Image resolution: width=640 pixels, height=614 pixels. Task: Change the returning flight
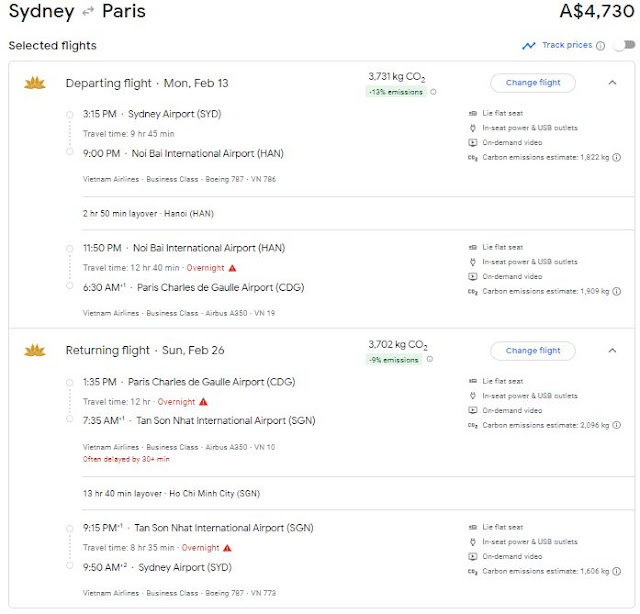click(x=533, y=351)
